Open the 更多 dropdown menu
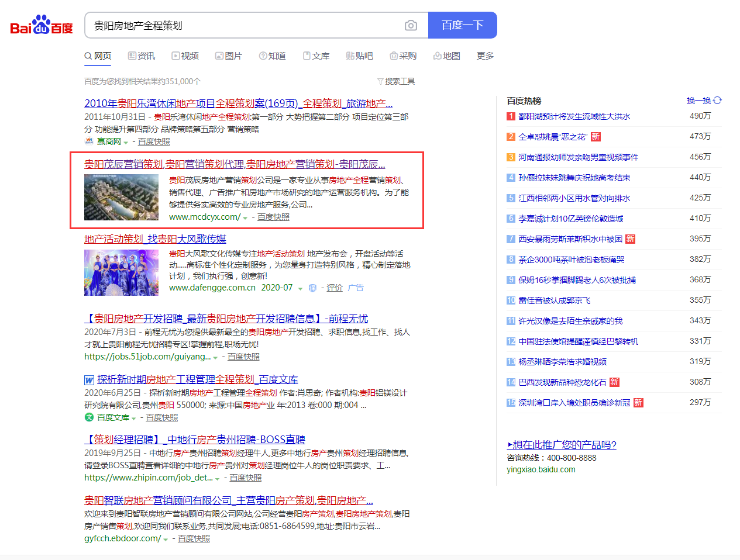740x560 pixels. click(x=484, y=55)
